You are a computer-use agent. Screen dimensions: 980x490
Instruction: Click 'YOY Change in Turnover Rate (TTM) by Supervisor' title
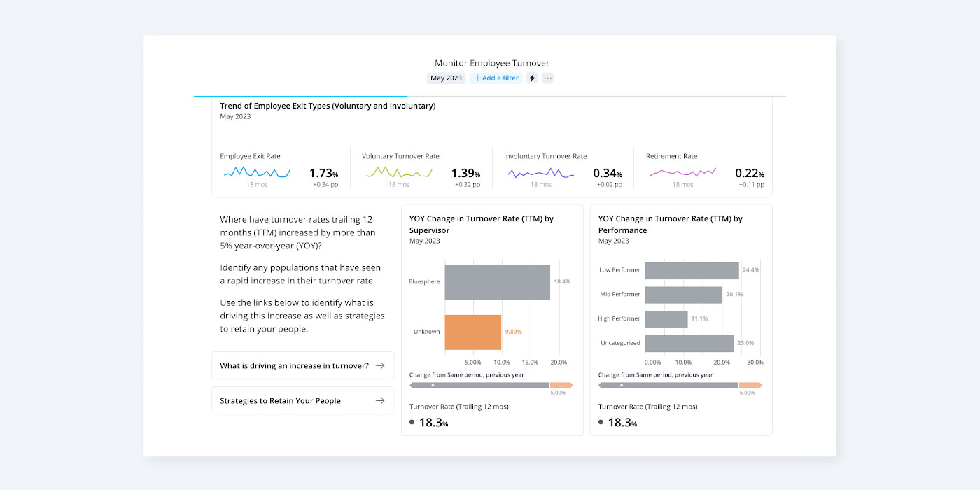(x=482, y=224)
